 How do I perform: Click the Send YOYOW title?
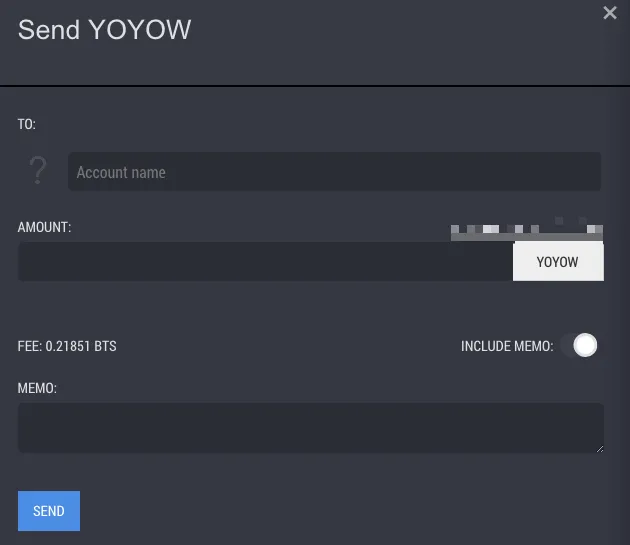point(104,30)
